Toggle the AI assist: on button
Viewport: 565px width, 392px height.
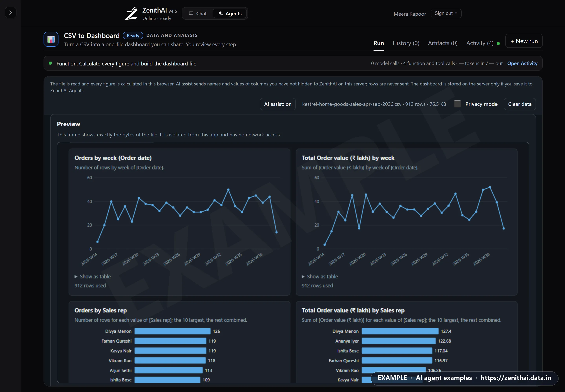[x=278, y=104]
